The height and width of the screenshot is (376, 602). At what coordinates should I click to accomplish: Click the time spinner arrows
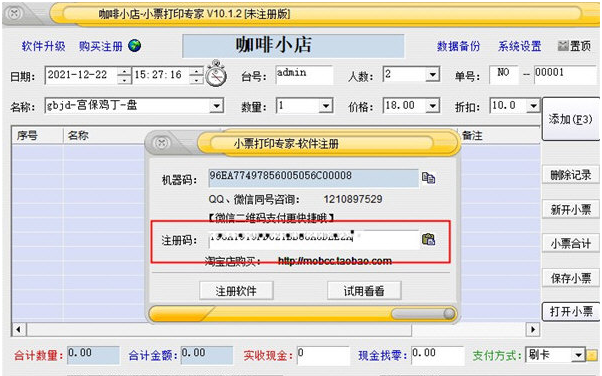pyautogui.click(x=196, y=75)
